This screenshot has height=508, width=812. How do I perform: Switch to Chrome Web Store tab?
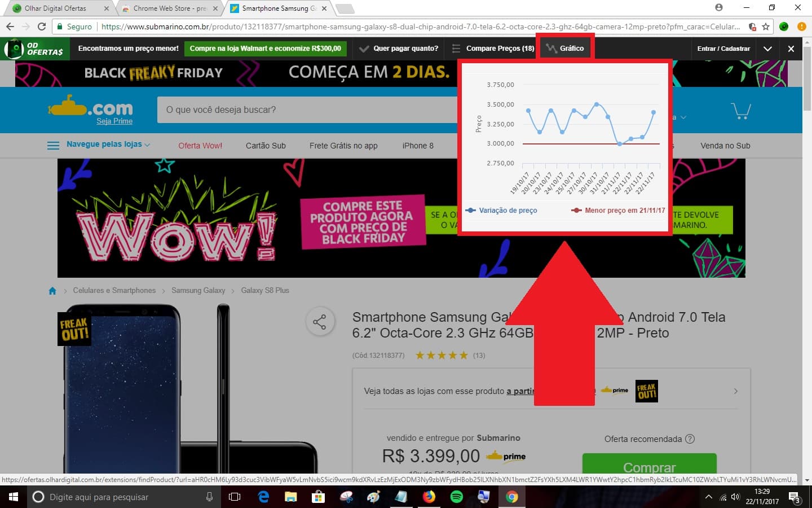[169, 8]
